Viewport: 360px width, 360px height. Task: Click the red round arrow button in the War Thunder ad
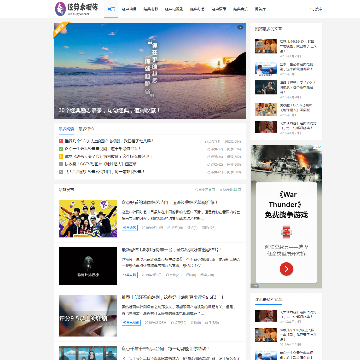[286, 269]
